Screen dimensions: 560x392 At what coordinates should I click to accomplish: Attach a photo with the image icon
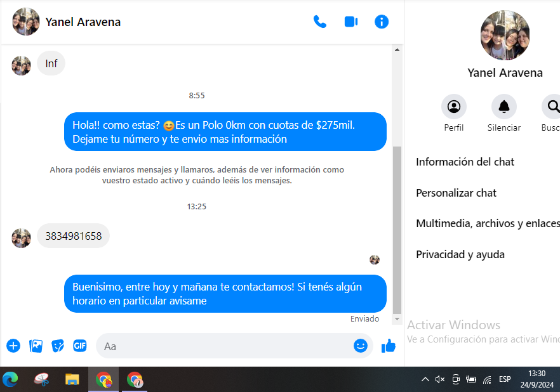(x=36, y=346)
